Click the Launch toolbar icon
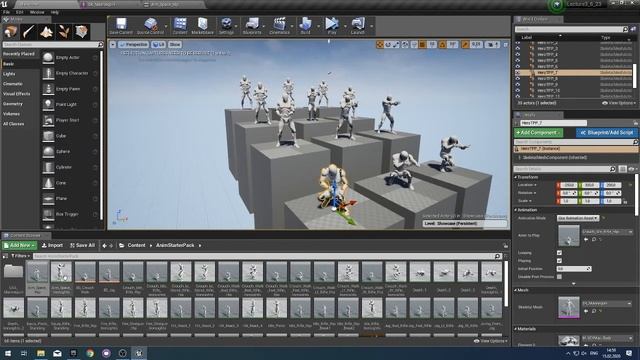640x360 pixels. tap(358, 25)
